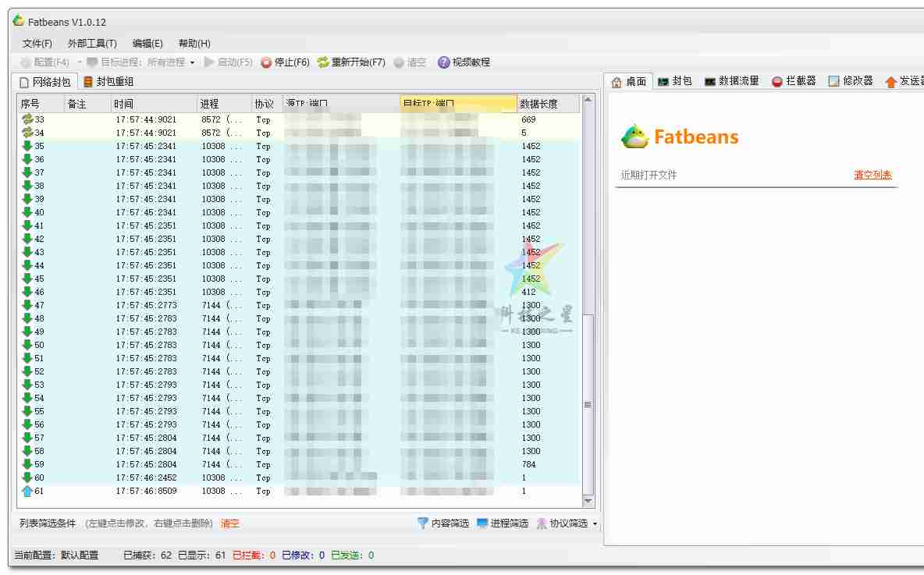Click the 清空列表 link to clear recent files
The height and width of the screenshot is (575, 924).
click(872, 176)
